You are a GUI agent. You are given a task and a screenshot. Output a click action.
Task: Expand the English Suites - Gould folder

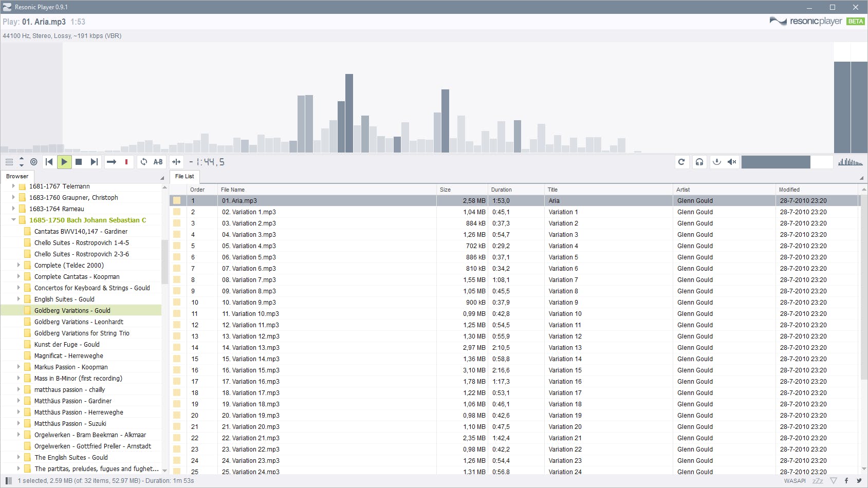19,299
